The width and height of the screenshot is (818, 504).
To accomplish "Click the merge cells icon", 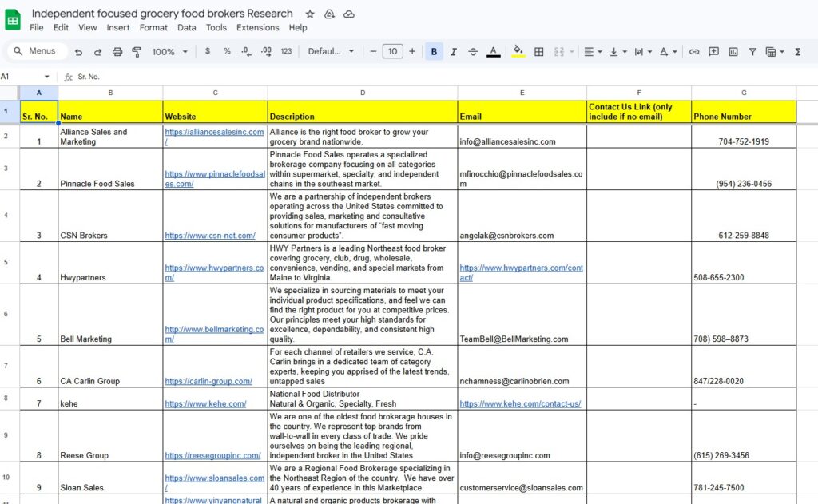I will coord(559,51).
